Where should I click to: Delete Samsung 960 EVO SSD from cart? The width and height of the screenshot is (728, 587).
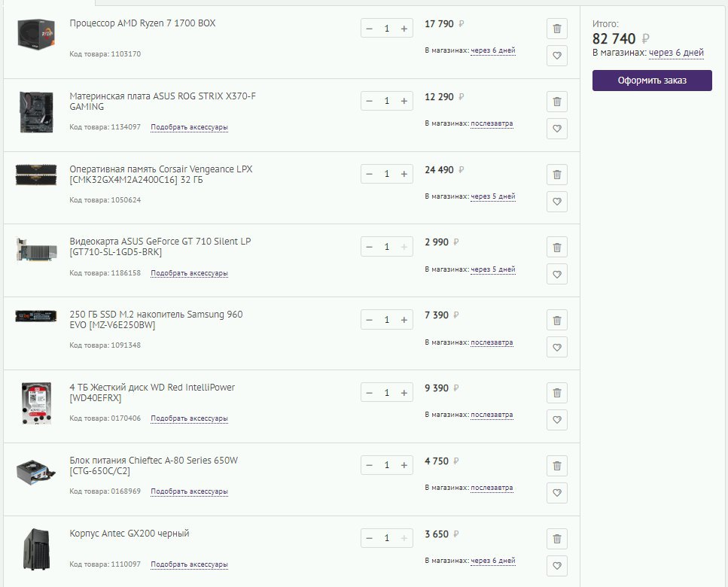tap(556, 320)
